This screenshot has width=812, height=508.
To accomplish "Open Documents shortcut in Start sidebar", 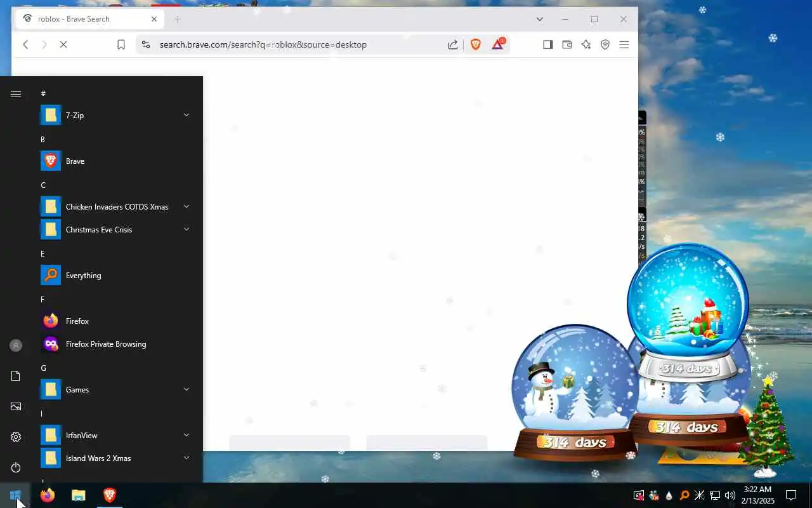I will point(16,376).
